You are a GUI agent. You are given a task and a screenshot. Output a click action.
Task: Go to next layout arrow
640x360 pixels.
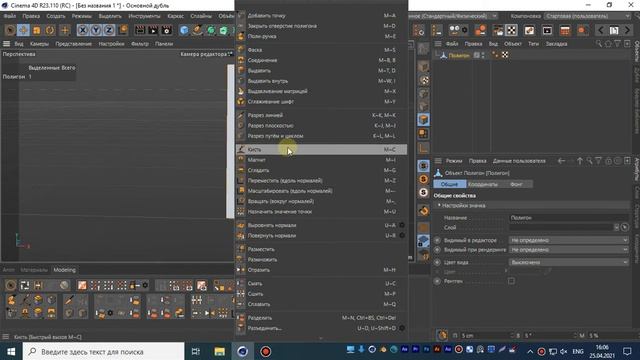pos(627,30)
